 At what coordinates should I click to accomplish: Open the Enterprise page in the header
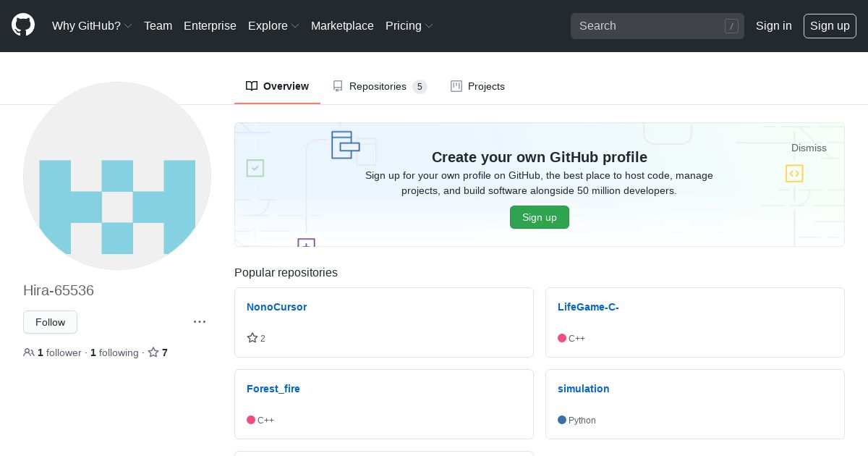[x=210, y=26]
